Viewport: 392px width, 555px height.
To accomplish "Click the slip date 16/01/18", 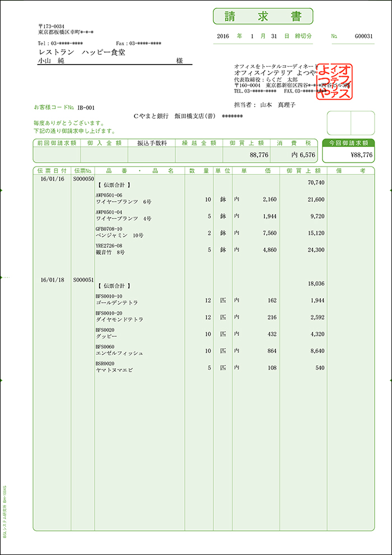I will (52, 280).
